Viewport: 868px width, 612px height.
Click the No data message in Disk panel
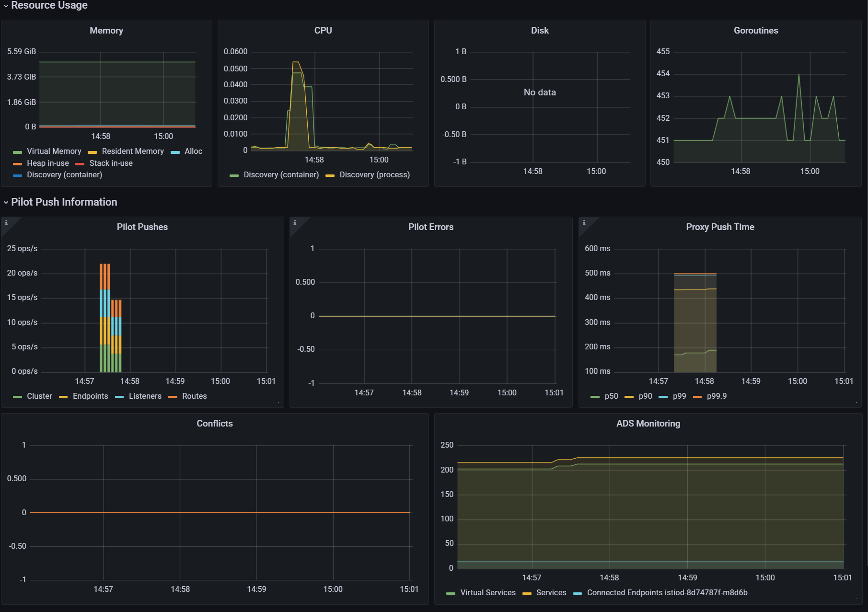click(x=540, y=92)
